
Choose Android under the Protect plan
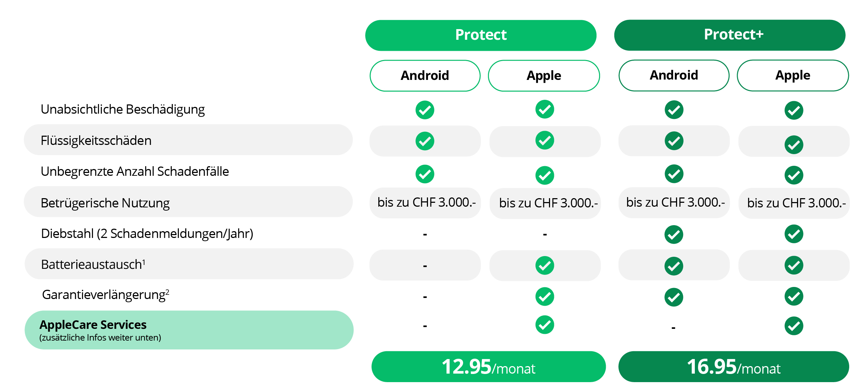click(x=425, y=76)
